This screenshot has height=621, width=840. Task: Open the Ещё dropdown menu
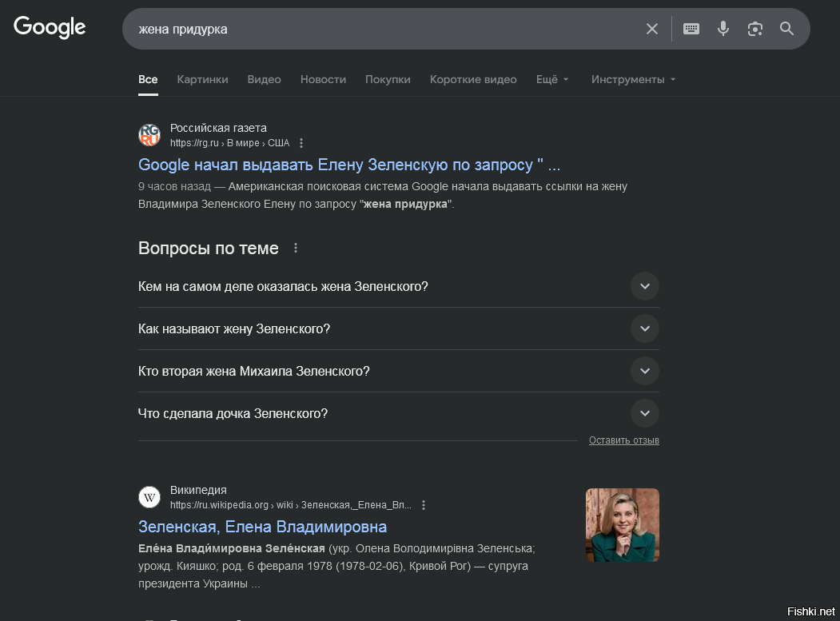[552, 79]
